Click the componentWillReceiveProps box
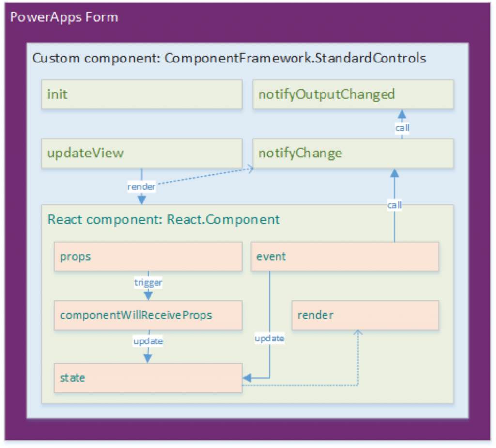The height and width of the screenshot is (448, 496). (148, 315)
